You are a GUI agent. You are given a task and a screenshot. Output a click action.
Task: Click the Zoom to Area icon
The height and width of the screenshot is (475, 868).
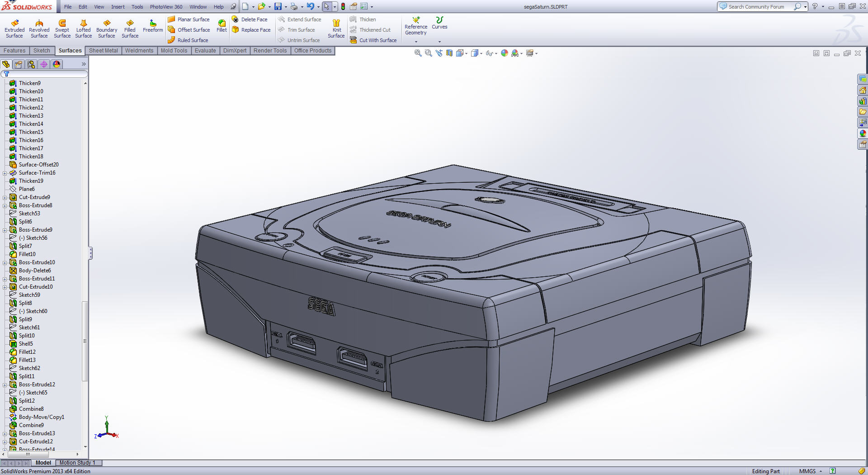[429, 53]
